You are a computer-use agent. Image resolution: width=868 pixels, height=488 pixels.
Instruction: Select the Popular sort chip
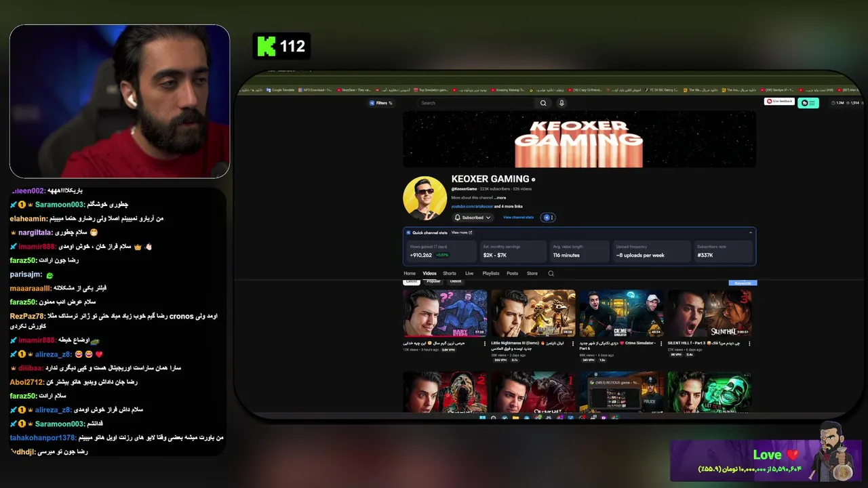click(433, 281)
